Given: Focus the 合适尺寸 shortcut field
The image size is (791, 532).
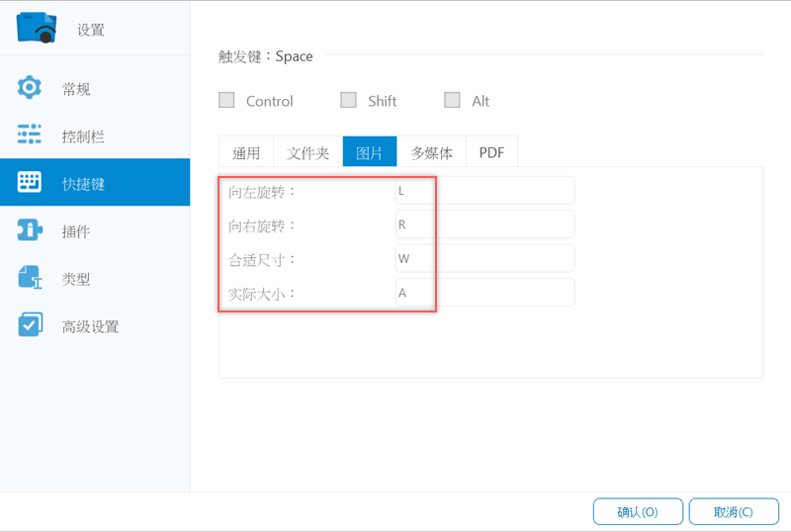Looking at the screenshot, I should (x=483, y=258).
